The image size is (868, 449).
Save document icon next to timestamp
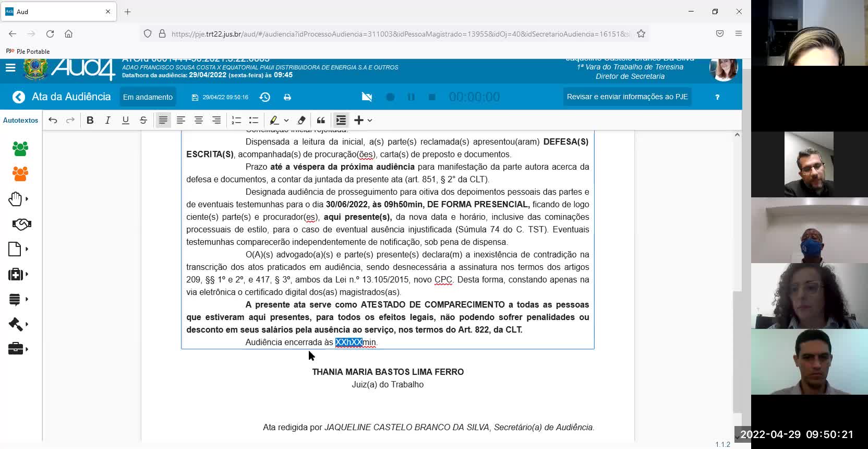(x=195, y=98)
